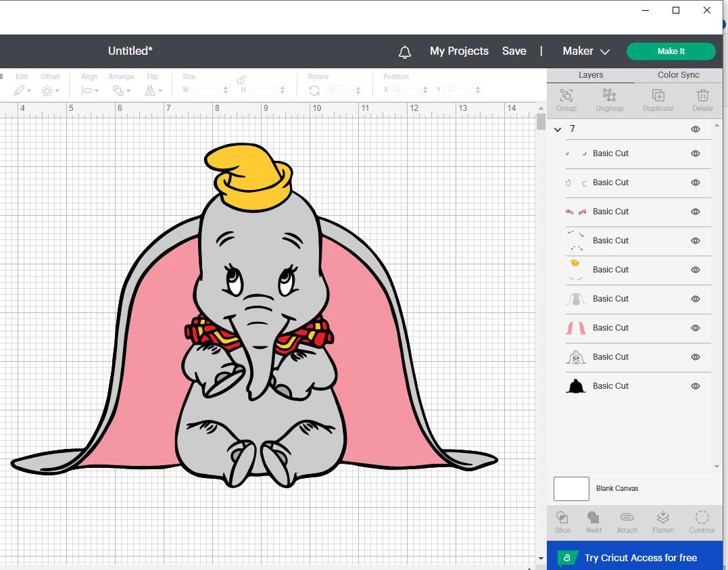This screenshot has height=570, width=728.
Task: Click the Group icon in Layers panel
Action: (566, 96)
